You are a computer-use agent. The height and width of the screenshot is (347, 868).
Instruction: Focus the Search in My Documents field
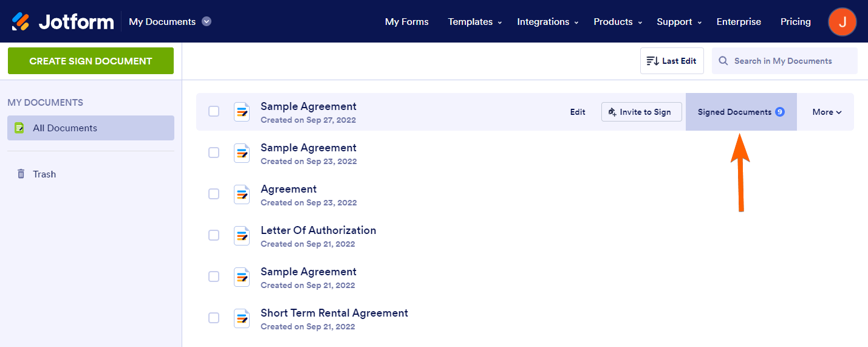pyautogui.click(x=790, y=61)
